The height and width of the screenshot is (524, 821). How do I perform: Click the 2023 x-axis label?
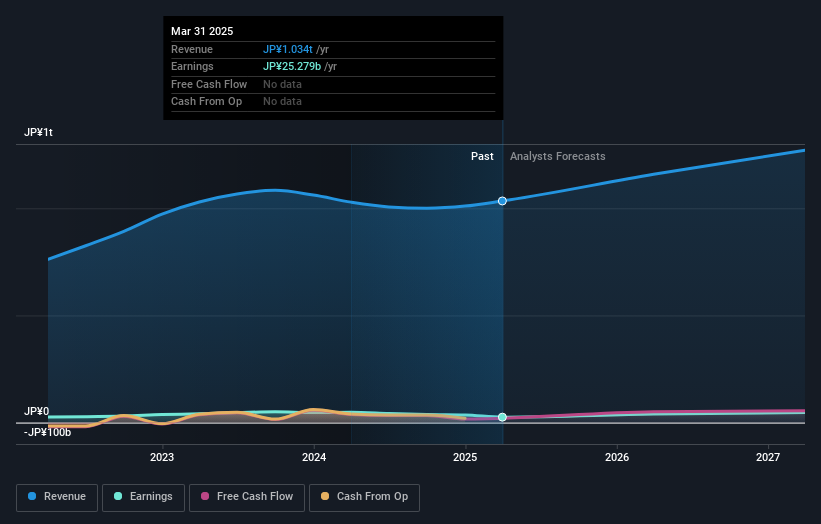coord(162,457)
